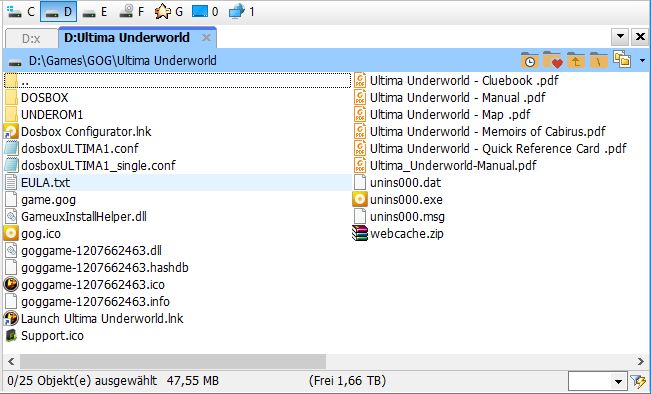The height and width of the screenshot is (394, 651).
Task: Open the filter combo box dropdown
Action: click(x=618, y=381)
